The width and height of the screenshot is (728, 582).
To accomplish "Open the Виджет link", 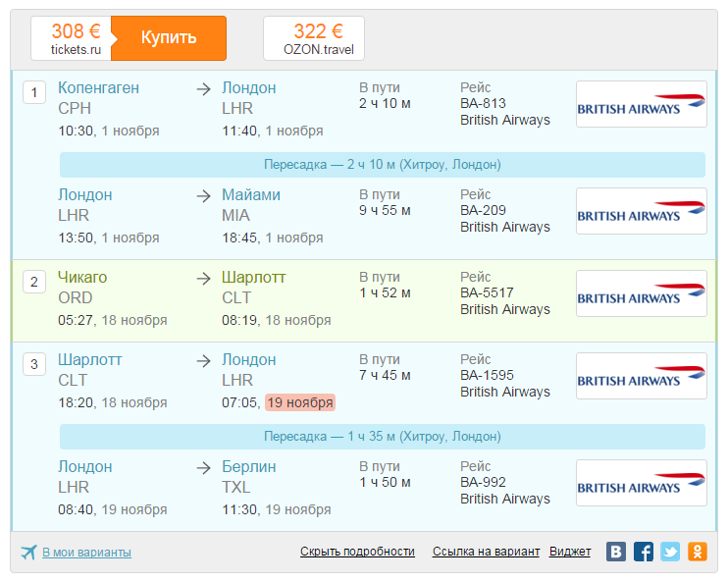I will tap(570, 552).
